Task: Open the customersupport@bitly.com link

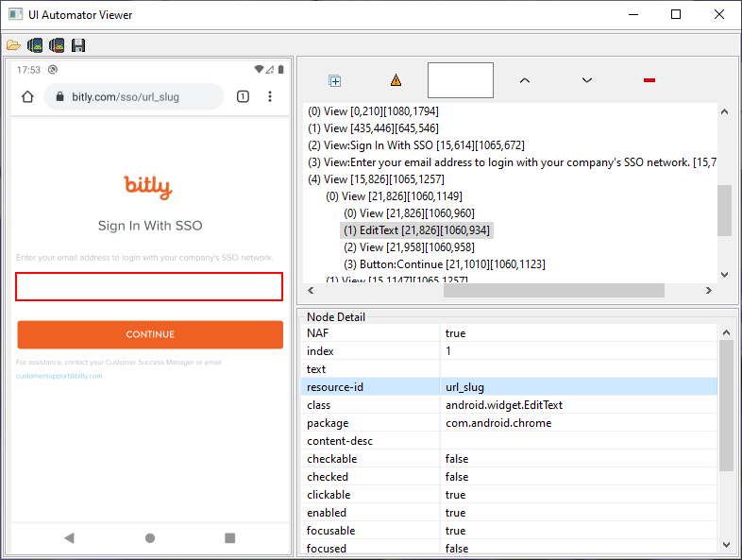Action: [x=59, y=376]
